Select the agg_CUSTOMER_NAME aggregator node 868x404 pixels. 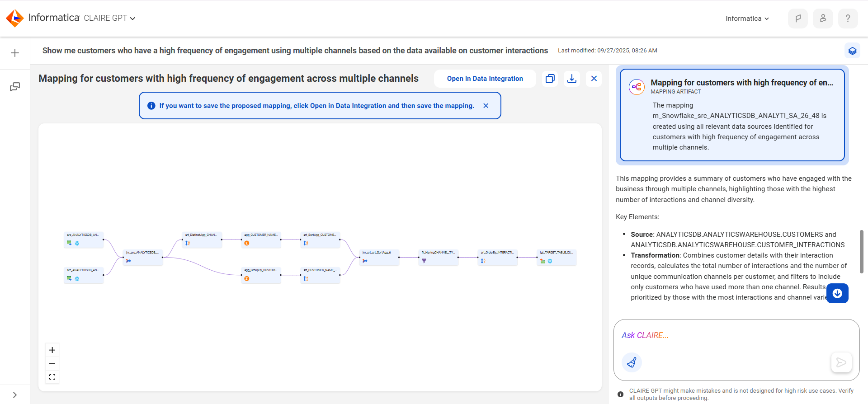tap(261, 240)
